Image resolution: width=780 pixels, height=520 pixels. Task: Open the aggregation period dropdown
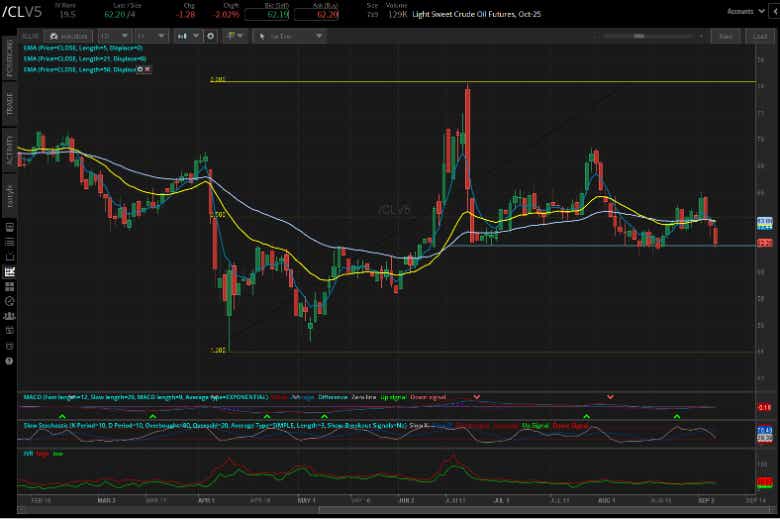click(151, 36)
